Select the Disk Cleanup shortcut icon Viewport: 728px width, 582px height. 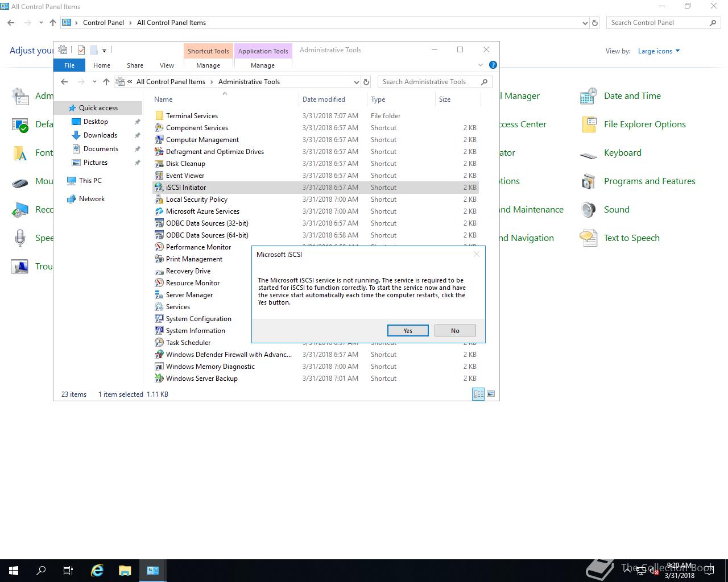(x=159, y=164)
